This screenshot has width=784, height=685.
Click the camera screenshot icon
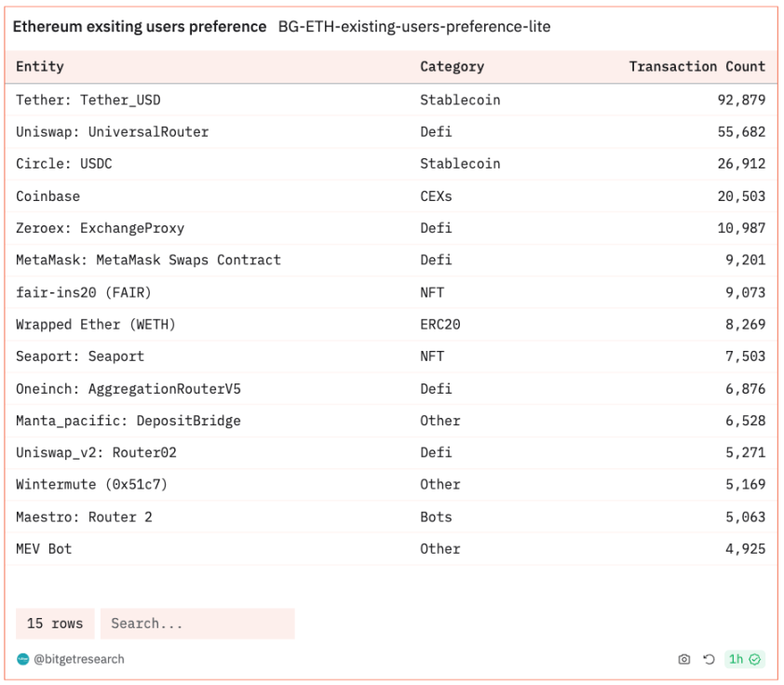(x=684, y=659)
